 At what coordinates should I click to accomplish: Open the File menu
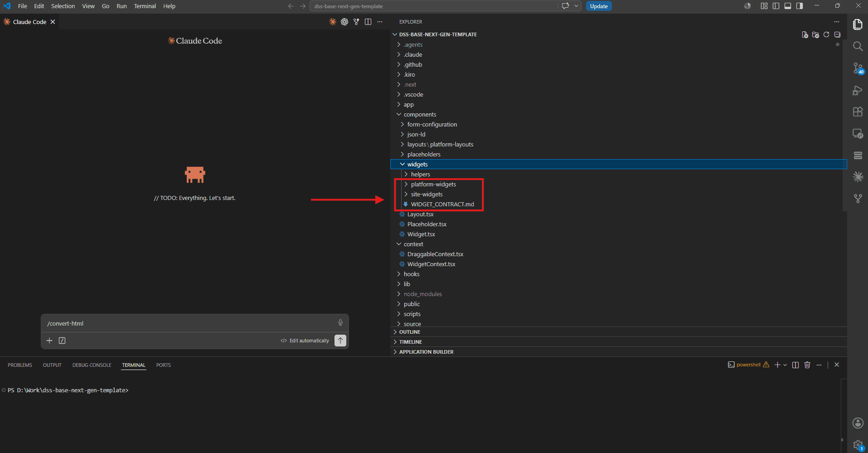click(x=23, y=6)
